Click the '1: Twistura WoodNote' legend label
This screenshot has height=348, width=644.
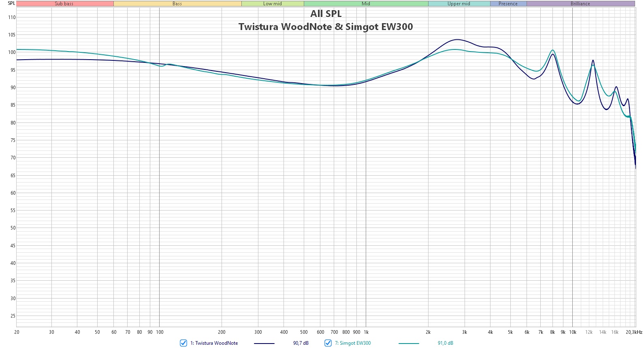214,343
